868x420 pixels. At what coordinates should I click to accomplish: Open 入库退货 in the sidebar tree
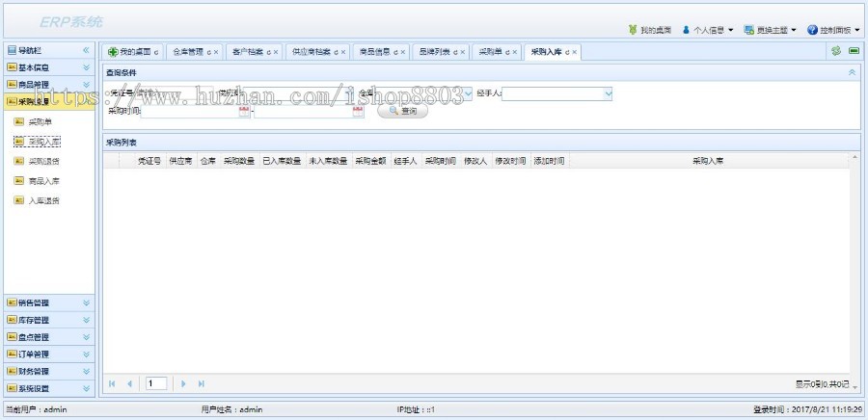coord(43,201)
